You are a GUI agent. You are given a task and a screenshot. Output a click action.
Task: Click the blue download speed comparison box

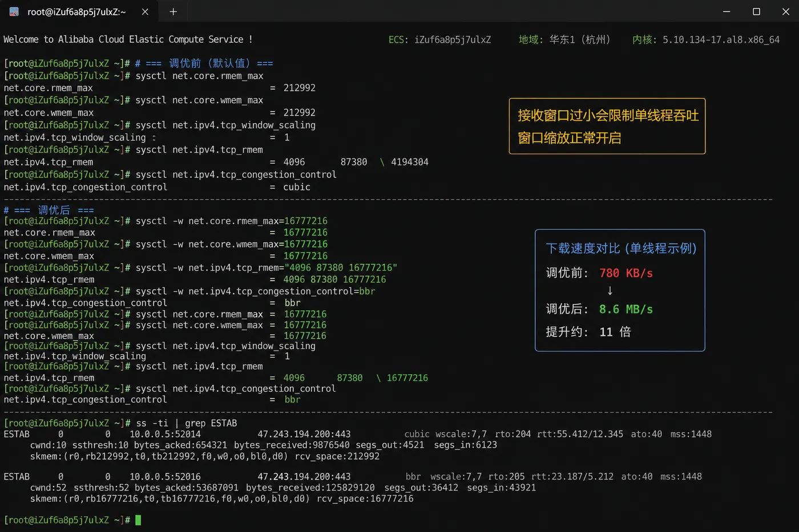click(x=620, y=290)
